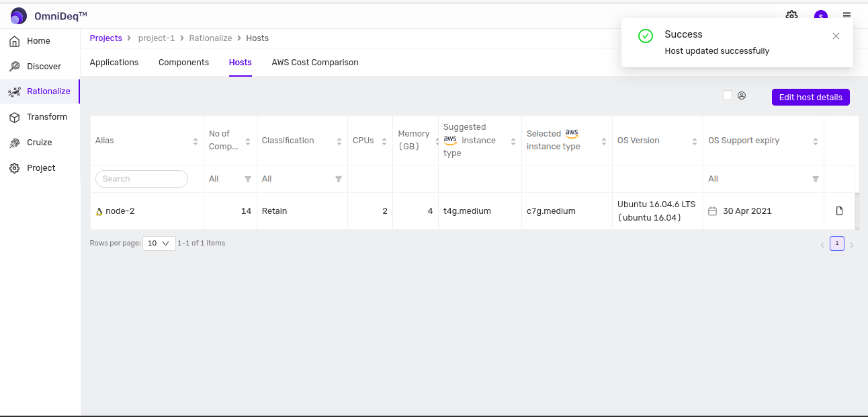This screenshot has height=417, width=868.
Task: Click the user profile avatar in the header
Action: pos(820,16)
